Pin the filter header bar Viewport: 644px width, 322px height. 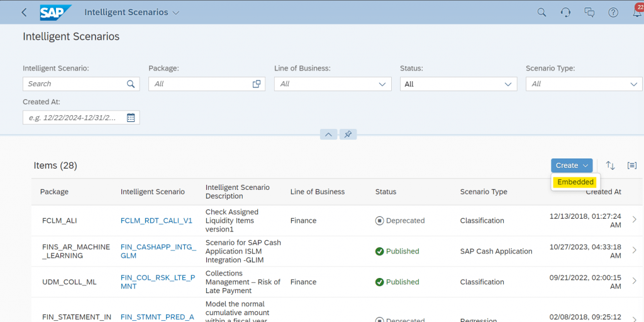348,135
